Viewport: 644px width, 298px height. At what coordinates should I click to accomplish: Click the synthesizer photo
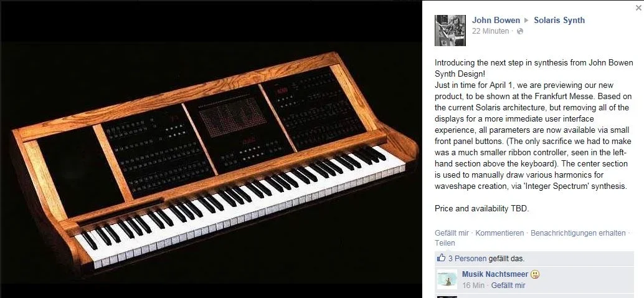[211, 162]
